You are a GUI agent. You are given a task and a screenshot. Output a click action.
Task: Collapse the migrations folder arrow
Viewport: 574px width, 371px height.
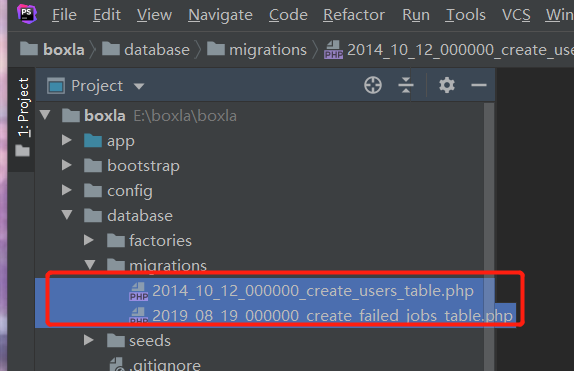tap(90, 264)
